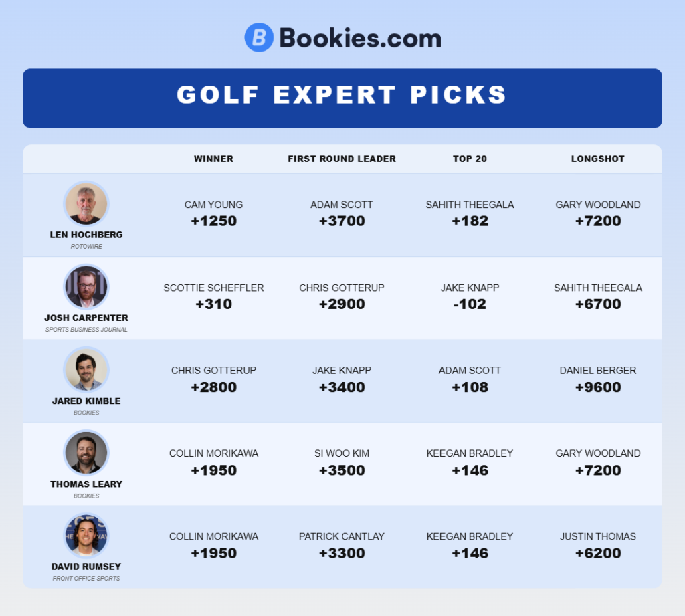
Task: Select the WINNER column header
Action: coord(213,159)
